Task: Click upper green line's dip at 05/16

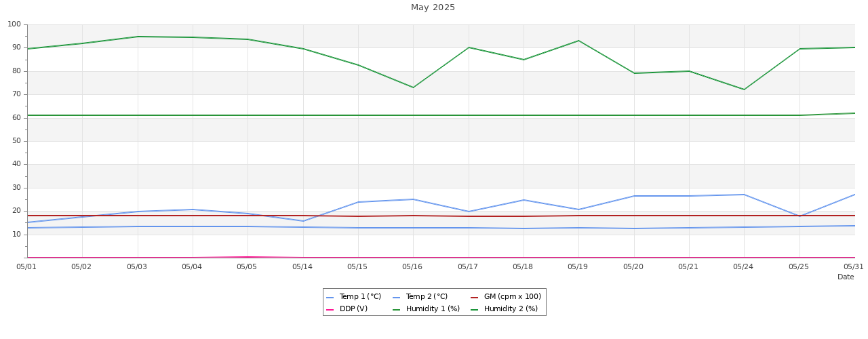Action: pyautogui.click(x=413, y=87)
